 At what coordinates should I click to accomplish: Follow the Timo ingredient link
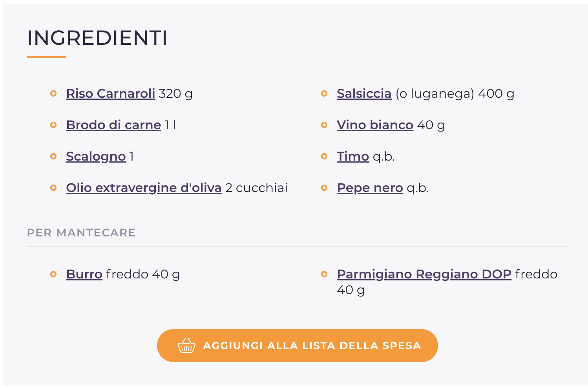point(352,156)
